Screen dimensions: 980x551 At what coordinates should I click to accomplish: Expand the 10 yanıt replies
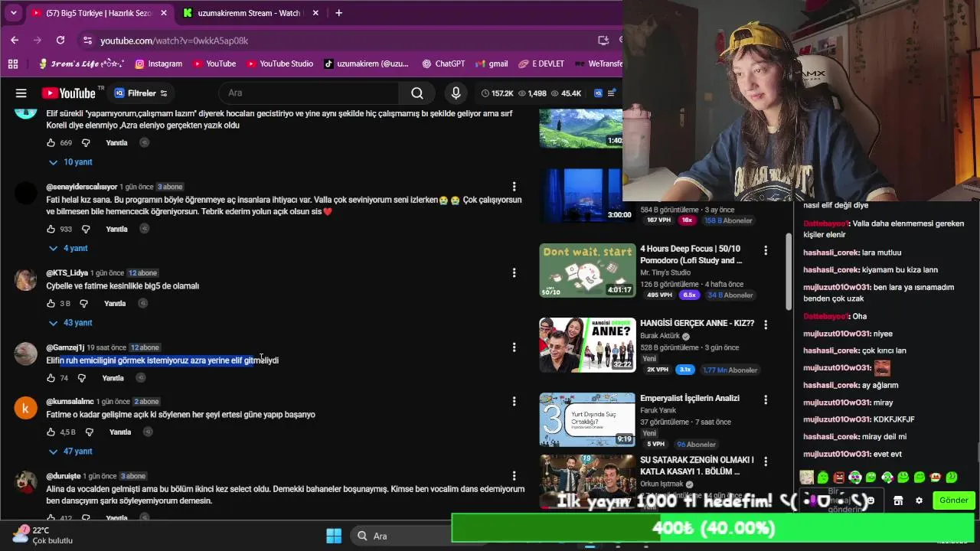pyautogui.click(x=70, y=162)
